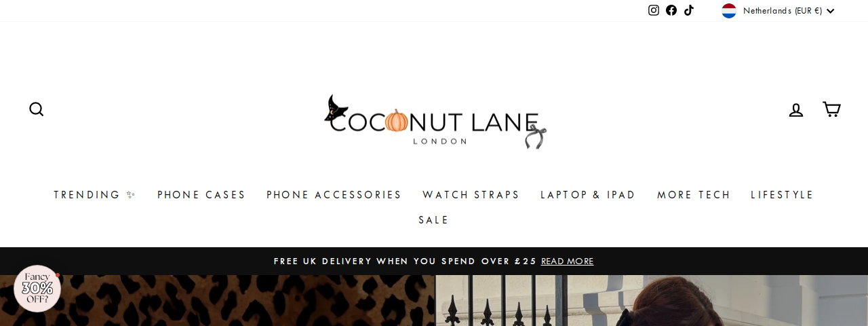
Task: Browse the More Tech category
Action: click(x=694, y=195)
